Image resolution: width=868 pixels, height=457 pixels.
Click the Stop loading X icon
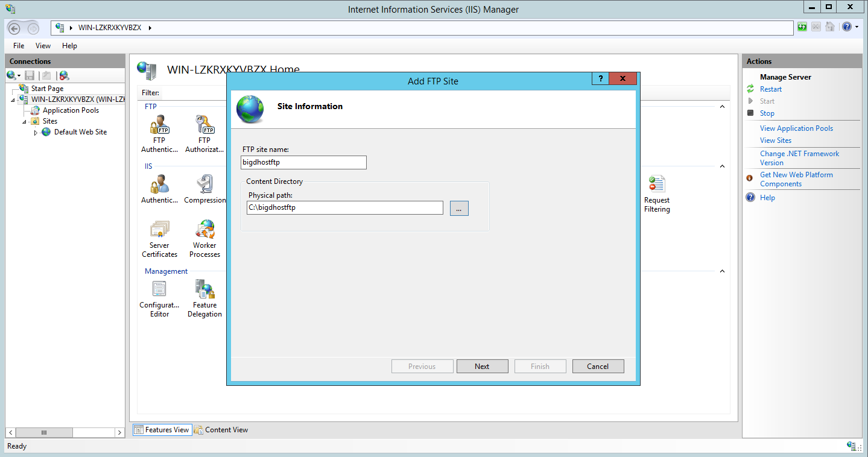pyautogui.click(x=816, y=27)
